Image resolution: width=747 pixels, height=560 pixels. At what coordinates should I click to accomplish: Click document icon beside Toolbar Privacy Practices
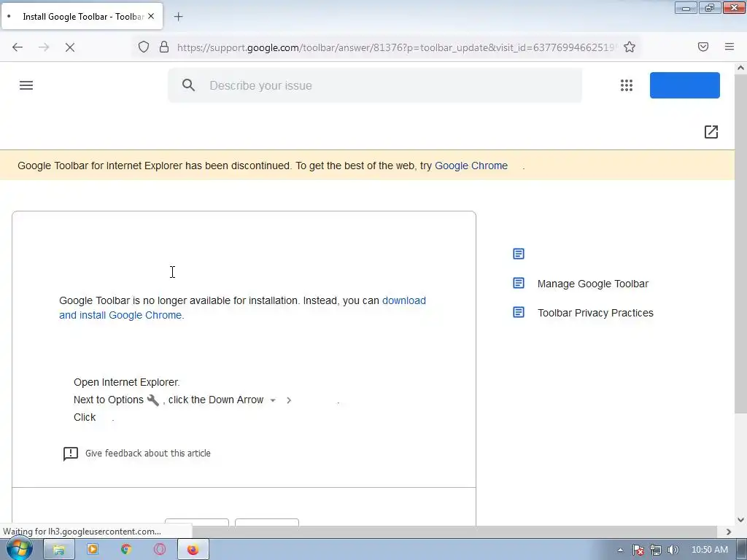(519, 312)
